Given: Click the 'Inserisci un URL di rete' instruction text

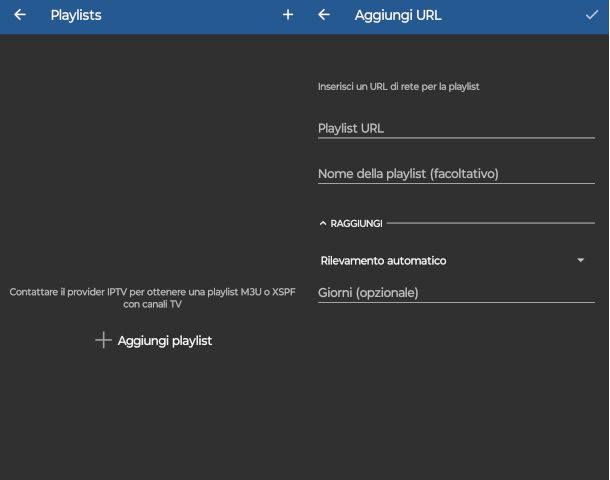Looking at the screenshot, I should (399, 87).
